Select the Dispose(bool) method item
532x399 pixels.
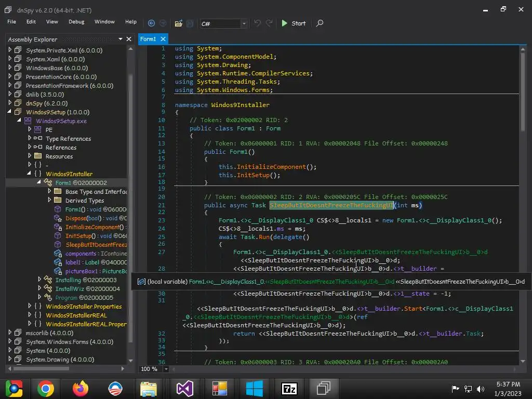coord(96,218)
